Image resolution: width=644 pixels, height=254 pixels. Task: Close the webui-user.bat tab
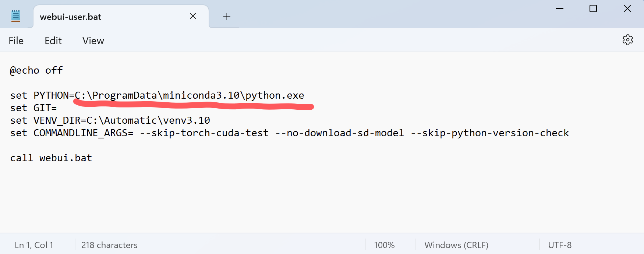(x=193, y=16)
